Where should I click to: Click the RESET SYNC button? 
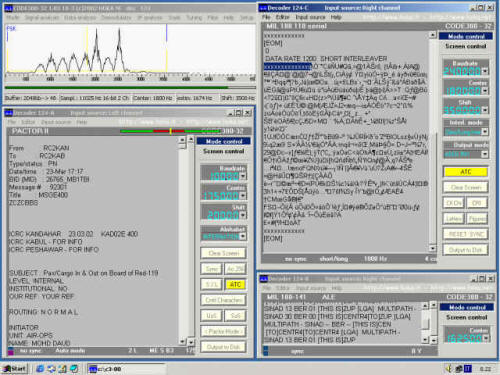(x=466, y=234)
